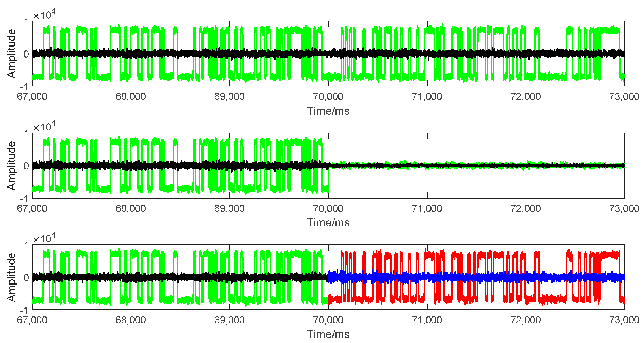Click the 67,000 tick label under bottom plot

pyautogui.click(x=32, y=320)
